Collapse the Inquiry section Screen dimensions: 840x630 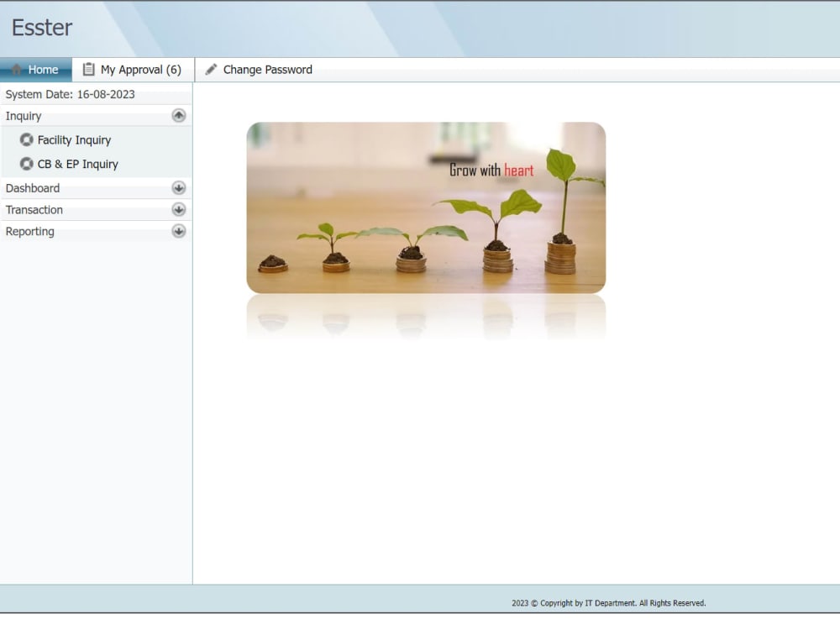(x=178, y=116)
